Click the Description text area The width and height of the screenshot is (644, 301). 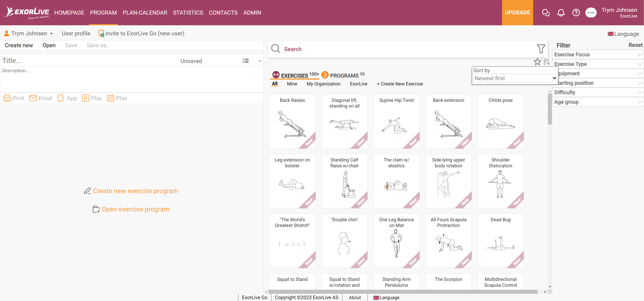click(x=132, y=79)
